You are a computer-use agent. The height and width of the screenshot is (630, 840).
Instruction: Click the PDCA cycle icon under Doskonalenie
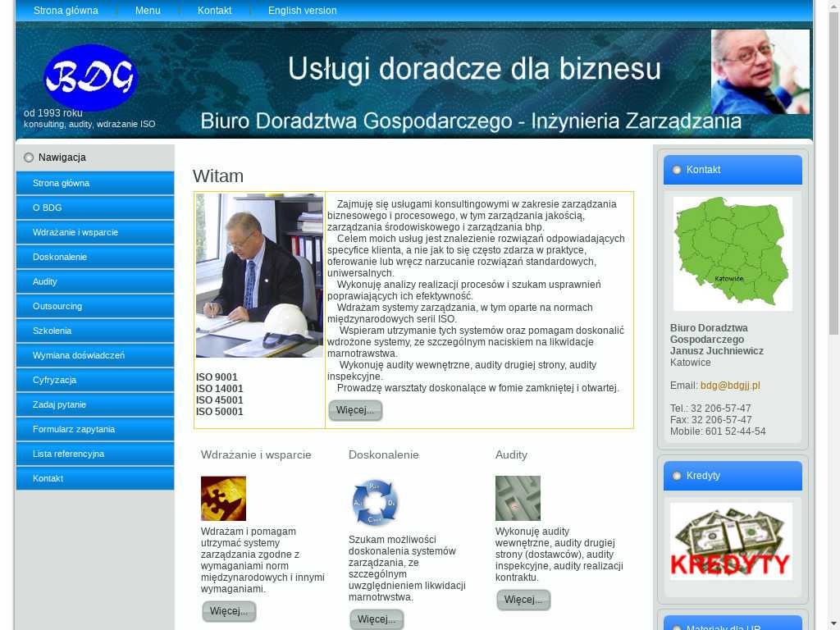[374, 503]
